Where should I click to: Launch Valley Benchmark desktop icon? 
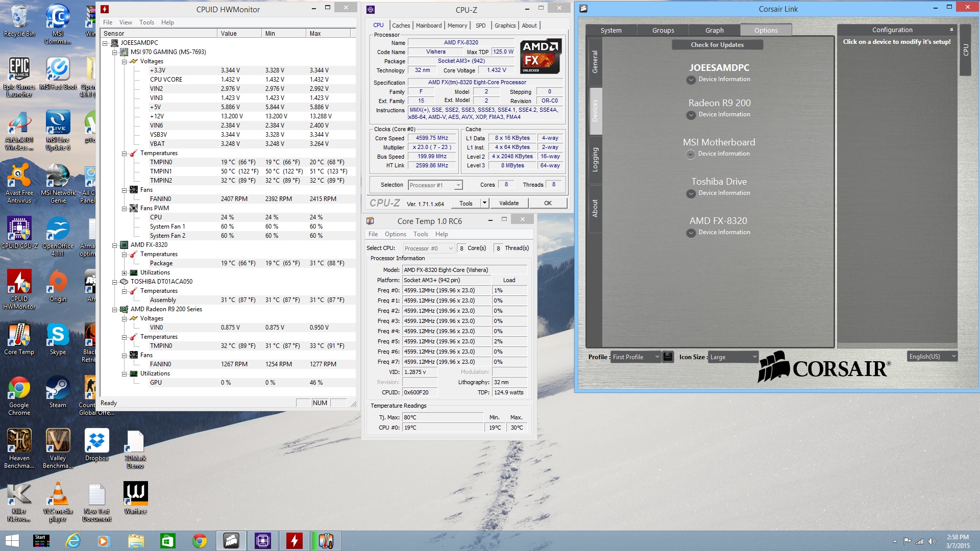coord(58,448)
